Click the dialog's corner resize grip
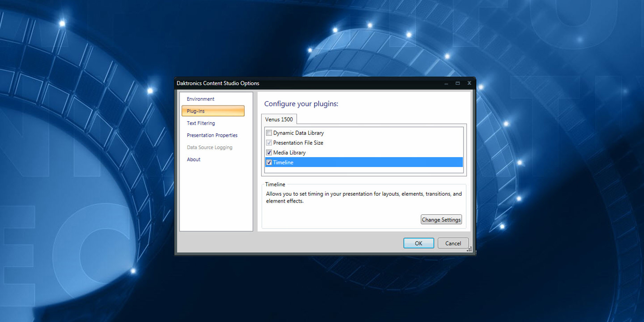 point(469,249)
